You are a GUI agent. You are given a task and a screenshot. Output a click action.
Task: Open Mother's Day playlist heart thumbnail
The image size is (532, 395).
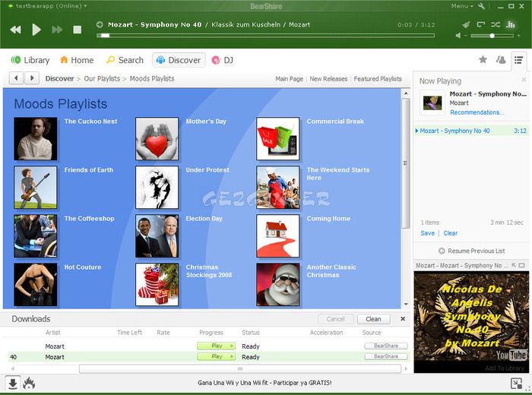click(x=157, y=139)
